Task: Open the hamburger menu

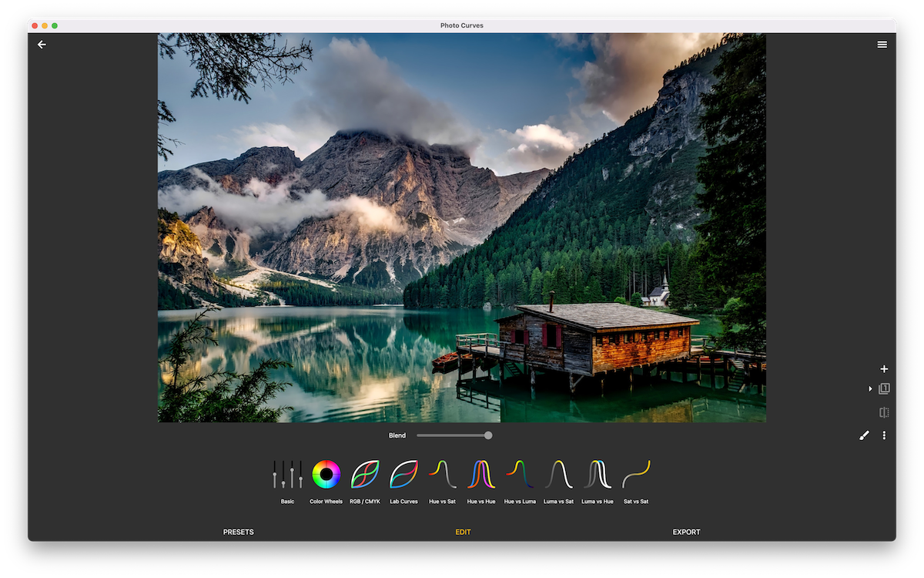Action: 882,45
